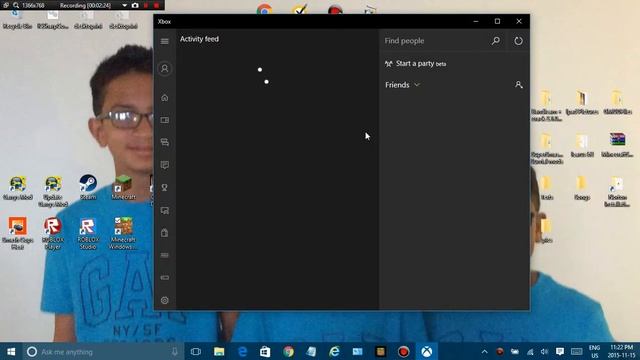Open the red recorder app in taskbar

coord(404,351)
